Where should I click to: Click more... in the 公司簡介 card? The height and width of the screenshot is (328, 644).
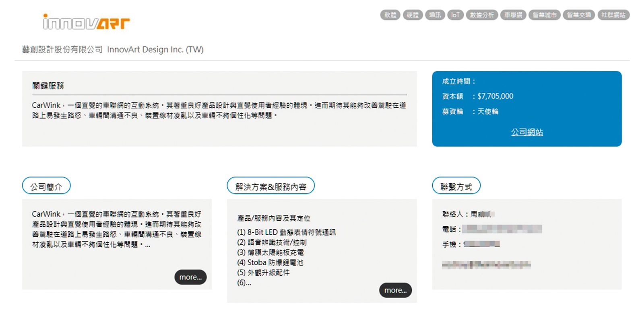click(x=190, y=277)
